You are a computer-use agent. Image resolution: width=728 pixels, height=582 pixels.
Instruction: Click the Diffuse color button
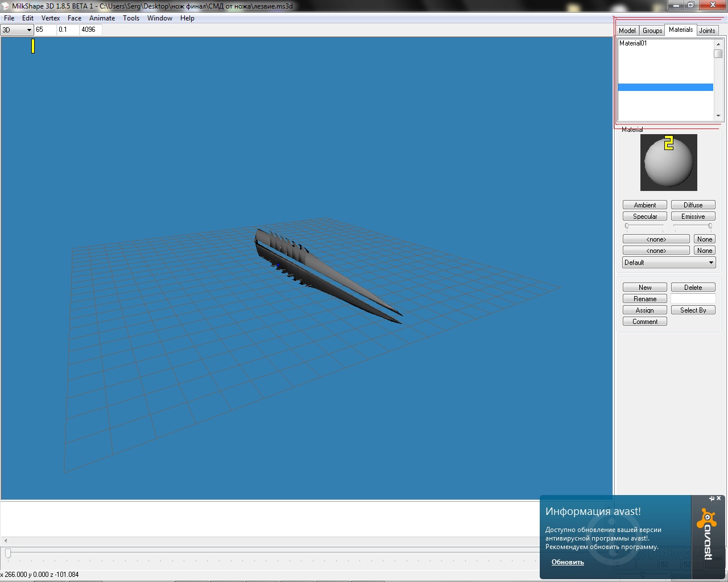(x=693, y=205)
